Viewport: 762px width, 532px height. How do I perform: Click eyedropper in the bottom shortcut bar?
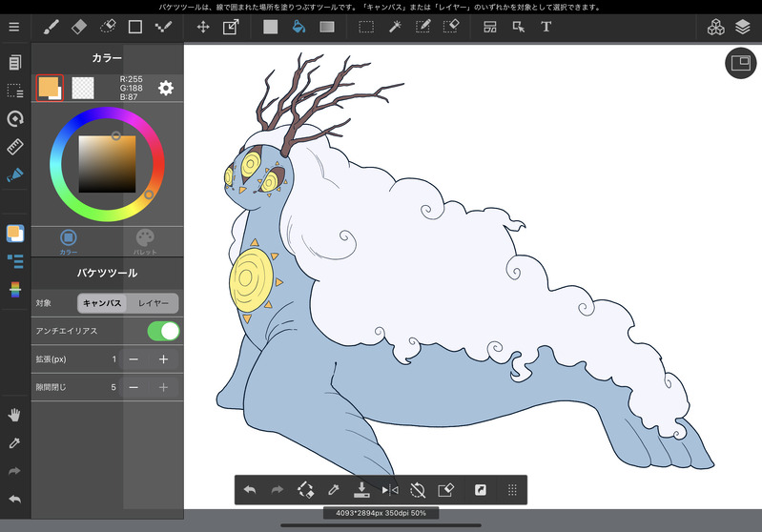tap(334, 490)
